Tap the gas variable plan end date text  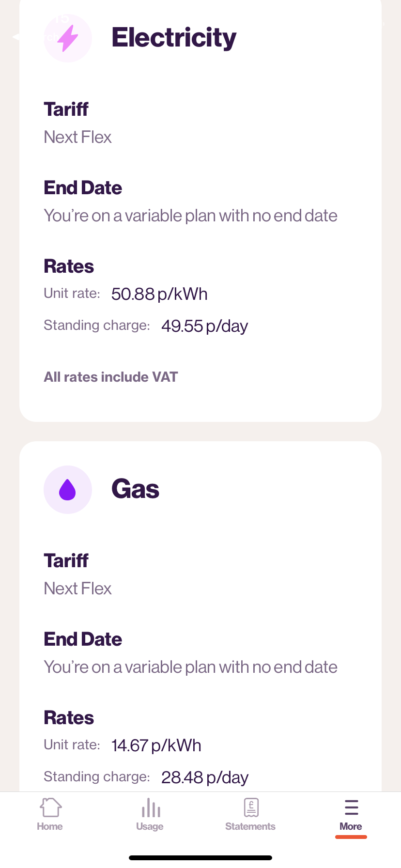[190, 667]
